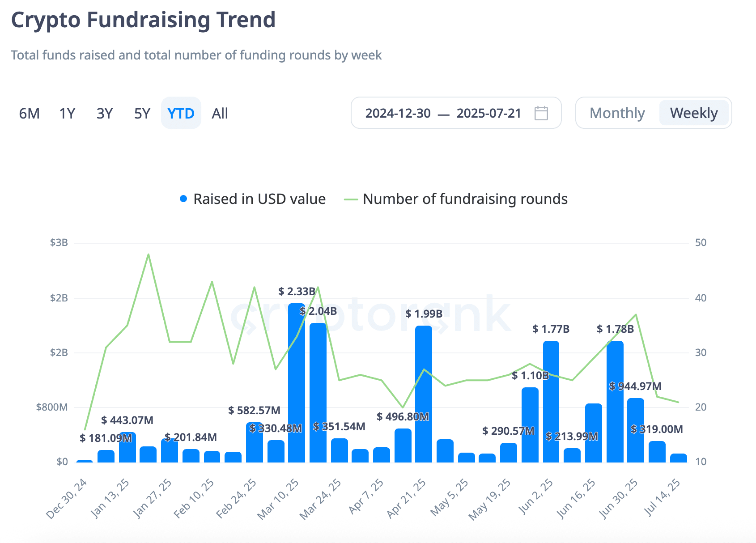
Task: Click the $1.99B bar for Apr 21
Action: pos(424,394)
